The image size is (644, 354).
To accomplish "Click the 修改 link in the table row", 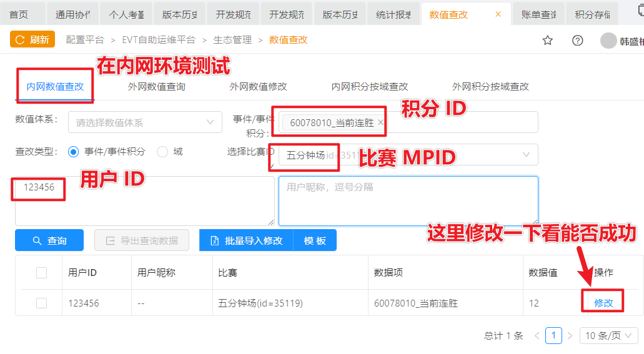I will pos(603,303).
